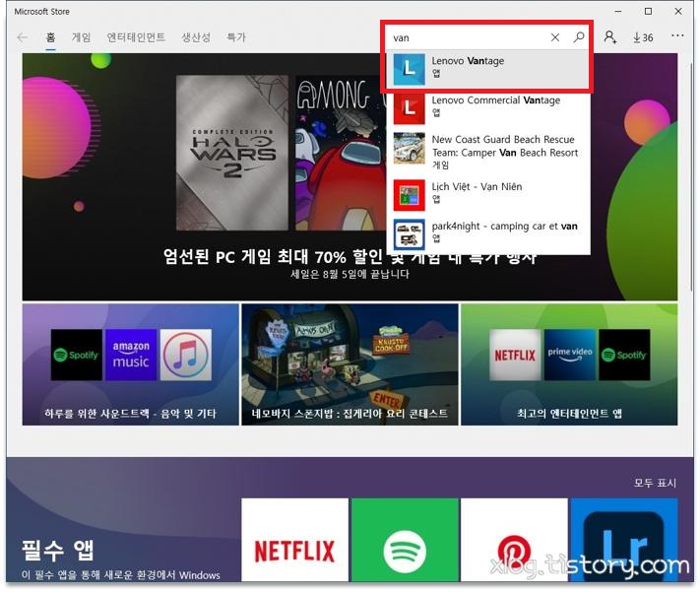The width and height of the screenshot is (700, 592).
Task: Click the prime video logo
Action: click(x=570, y=355)
